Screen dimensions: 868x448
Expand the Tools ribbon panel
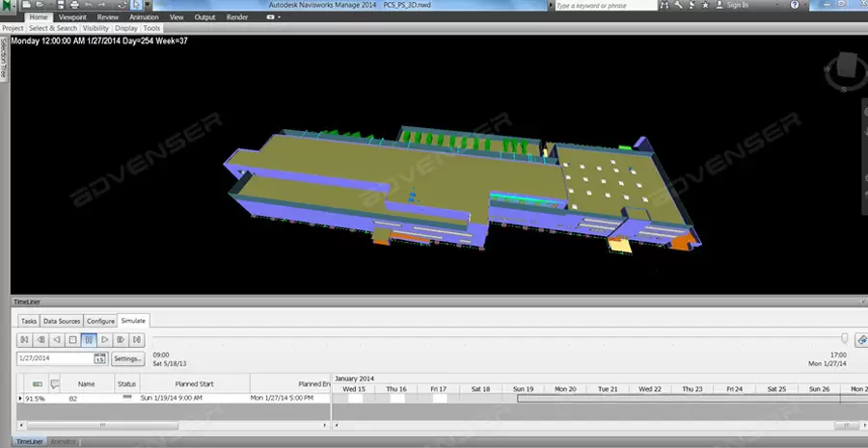[151, 28]
